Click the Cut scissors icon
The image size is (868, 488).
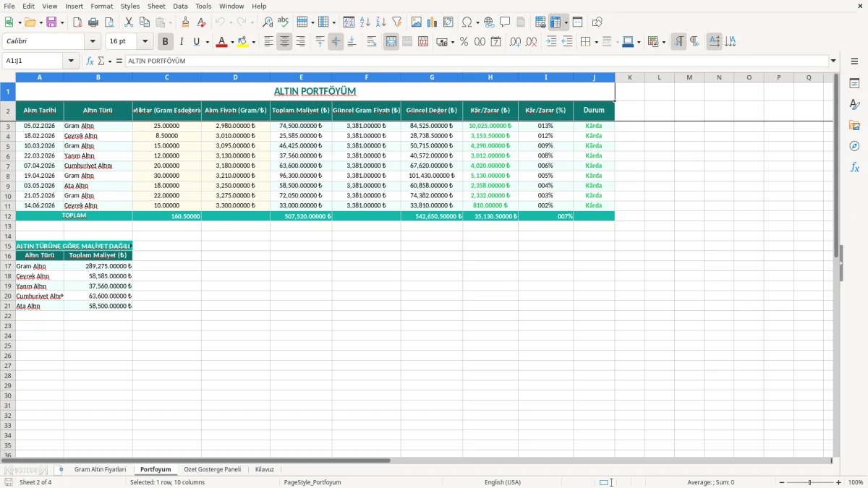(129, 22)
